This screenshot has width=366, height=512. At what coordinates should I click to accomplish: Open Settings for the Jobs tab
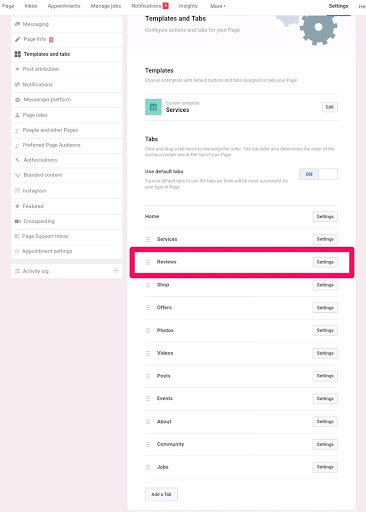coord(325,467)
